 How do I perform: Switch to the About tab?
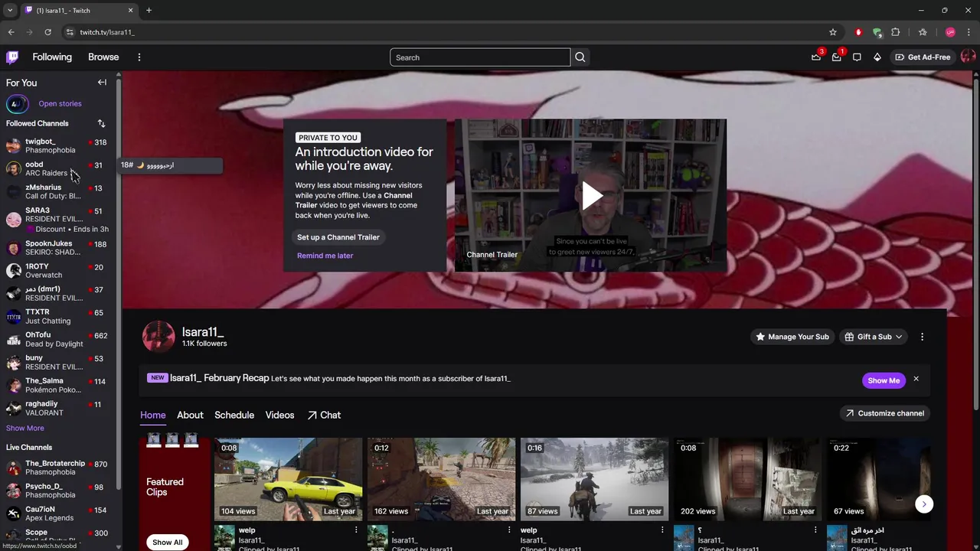click(190, 415)
